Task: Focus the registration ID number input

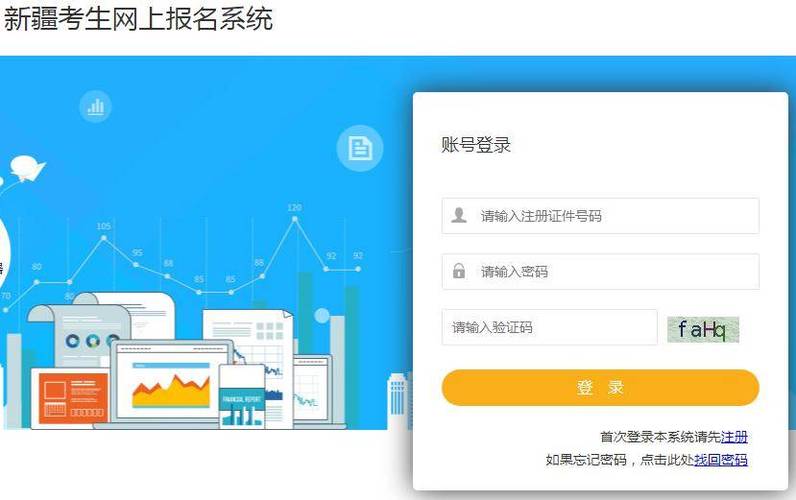Action: point(601,216)
